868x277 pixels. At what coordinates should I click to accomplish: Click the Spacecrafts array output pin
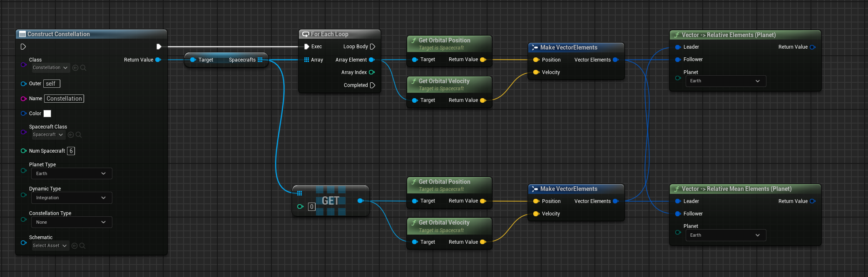tap(260, 60)
